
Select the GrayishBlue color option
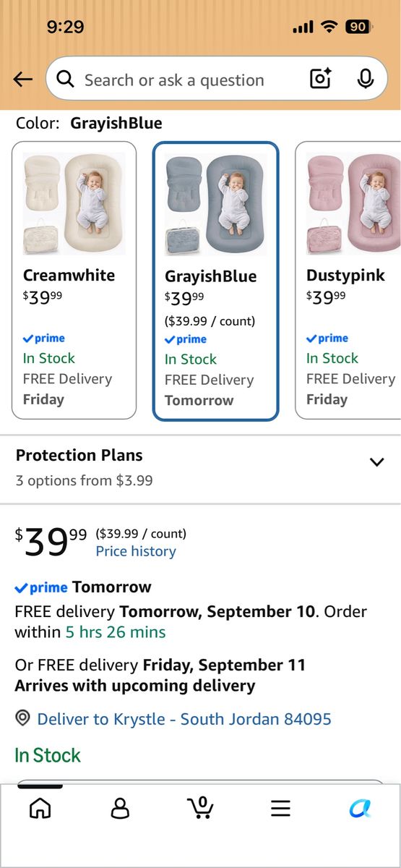click(x=215, y=281)
